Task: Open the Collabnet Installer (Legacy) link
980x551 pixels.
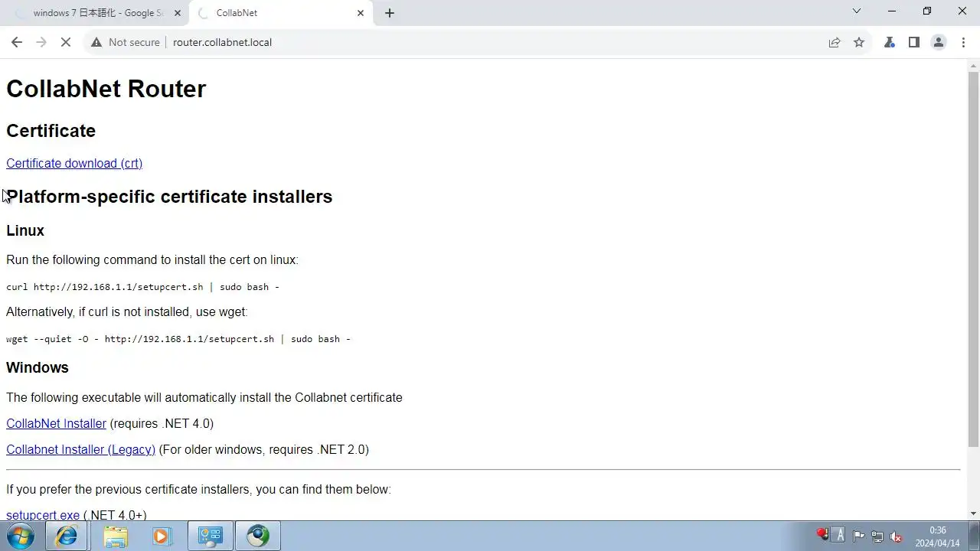Action: 80,449
